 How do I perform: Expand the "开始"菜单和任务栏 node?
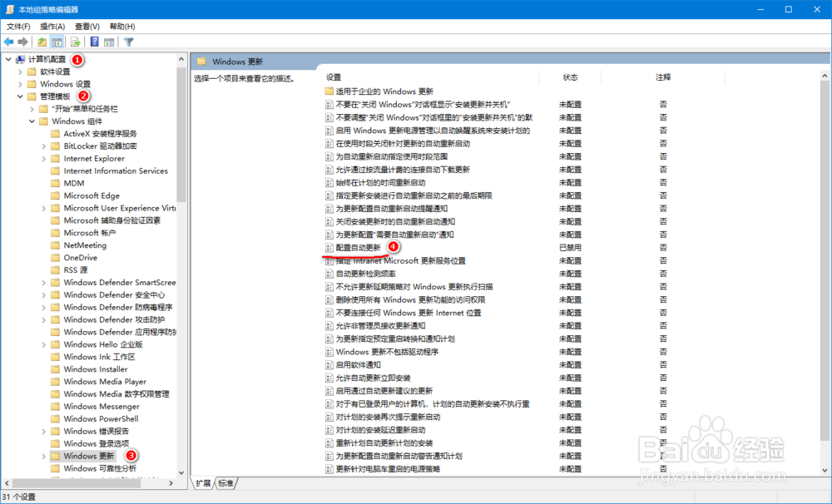[x=32, y=109]
